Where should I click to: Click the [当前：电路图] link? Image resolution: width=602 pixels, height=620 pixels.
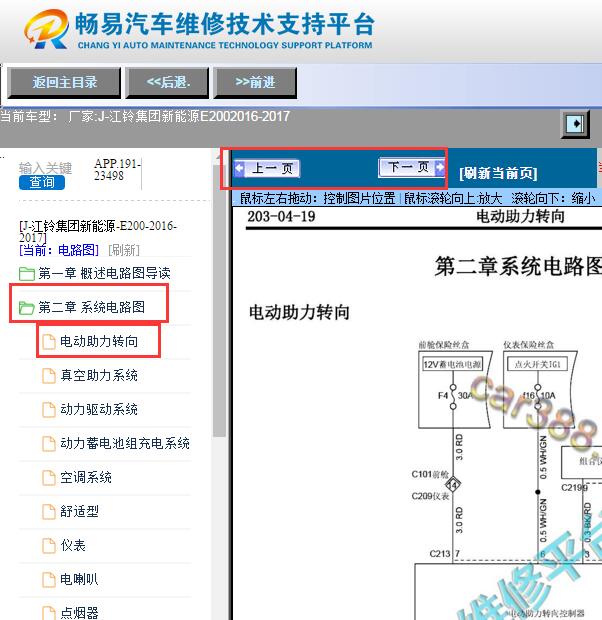[59, 250]
